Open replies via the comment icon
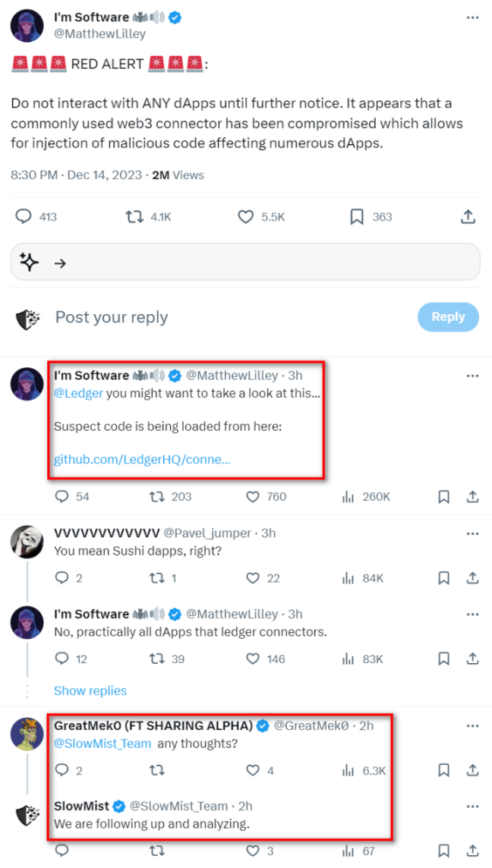 [20, 216]
